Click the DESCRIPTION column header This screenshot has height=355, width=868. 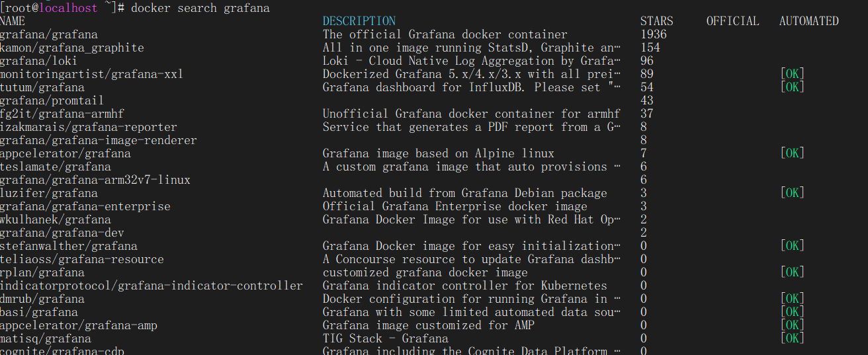click(x=359, y=21)
